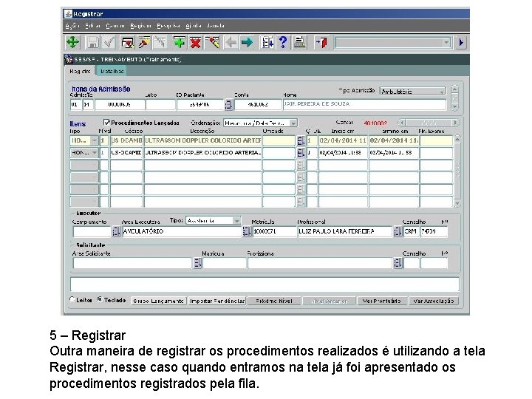Select the Leitor radio button
The image size is (532, 399).
point(72,299)
